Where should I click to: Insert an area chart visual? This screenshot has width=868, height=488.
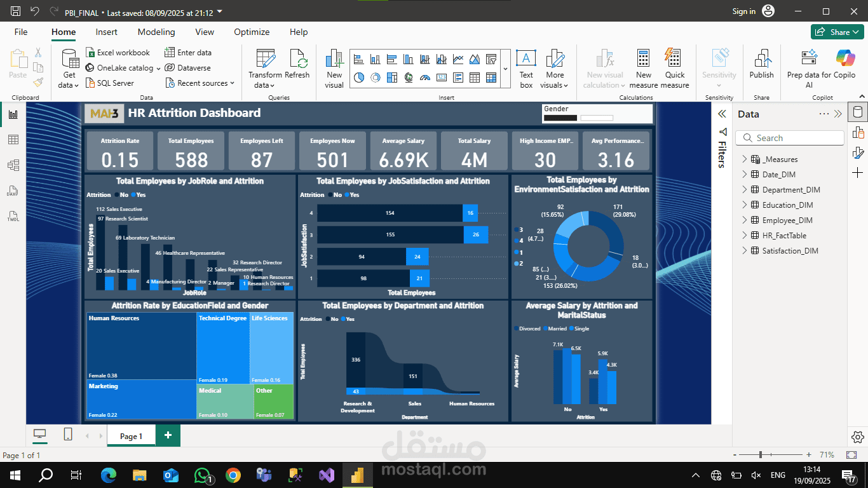coord(475,60)
